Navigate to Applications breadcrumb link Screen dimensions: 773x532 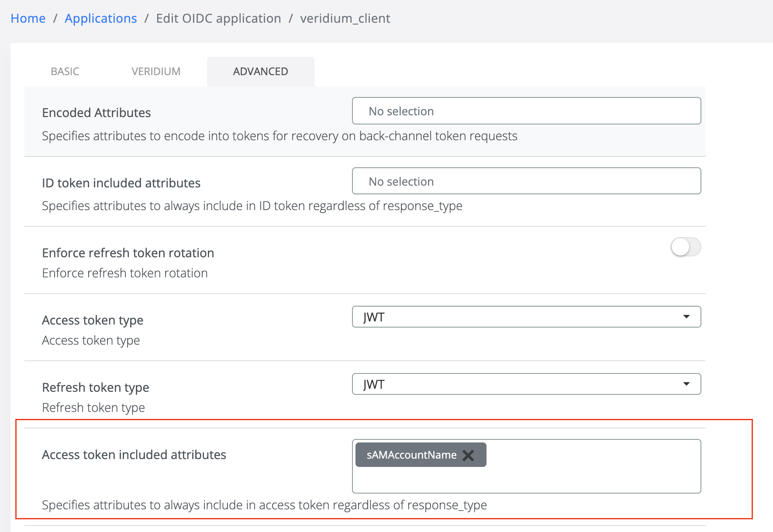tap(100, 18)
